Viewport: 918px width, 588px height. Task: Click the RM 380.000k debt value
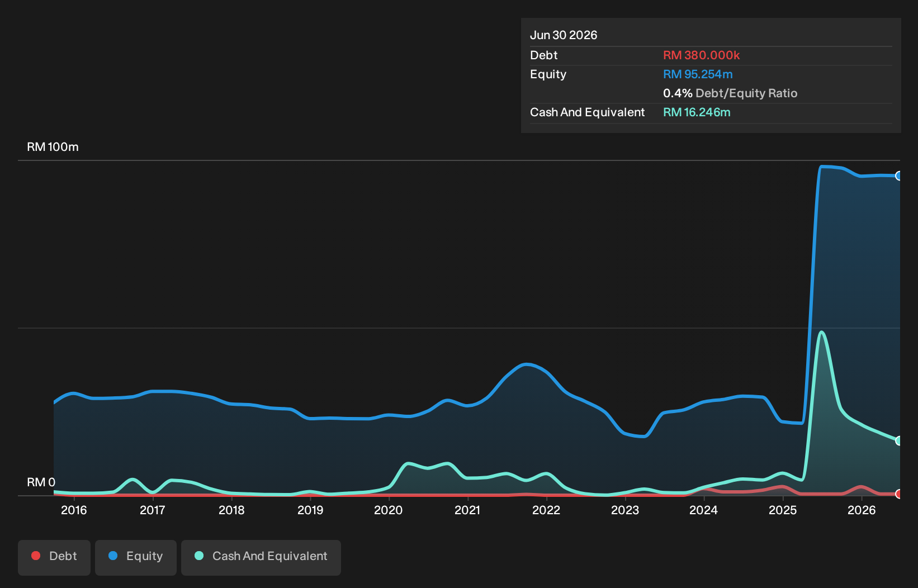point(701,55)
